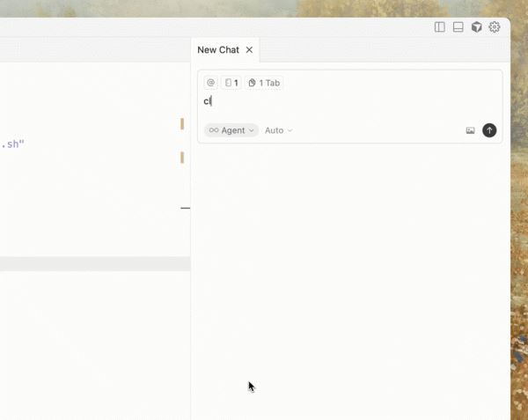
Task: Open the Agent mode dropdown
Action: [231, 130]
